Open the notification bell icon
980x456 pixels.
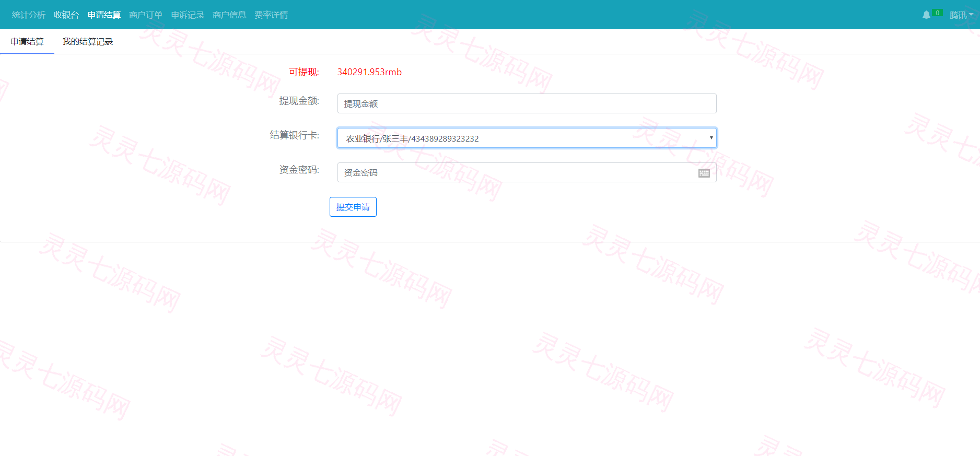[x=926, y=15]
